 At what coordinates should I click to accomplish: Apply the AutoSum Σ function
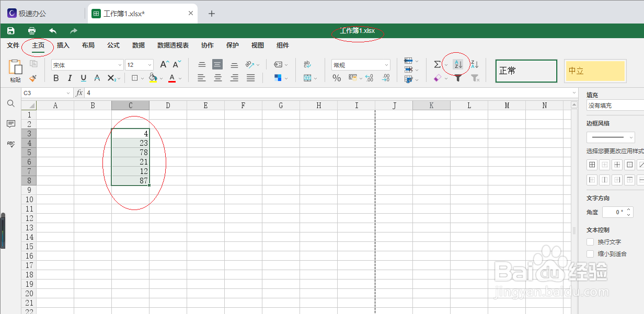click(437, 64)
